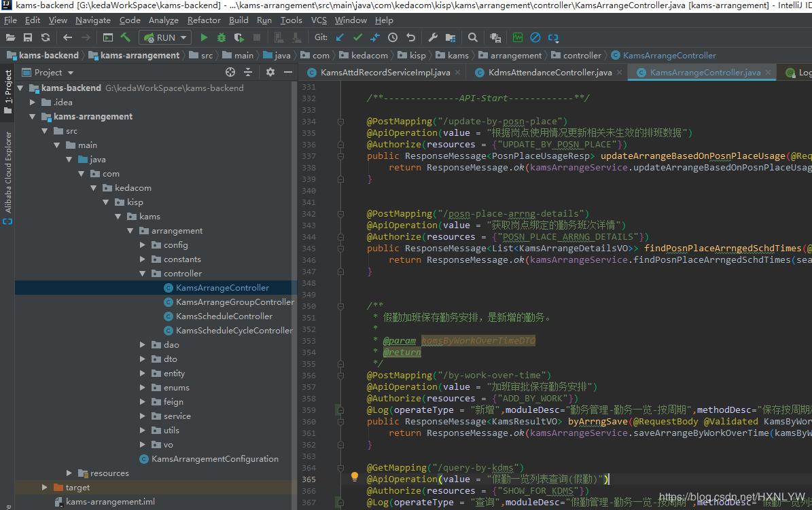Click the Save All floppy icon
Viewport: 812px width, 510px height.
tap(28, 37)
